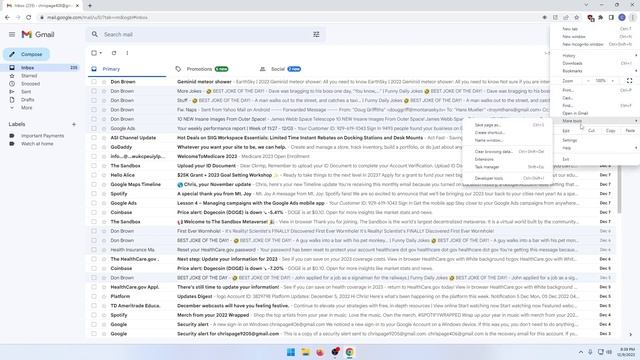Image resolution: width=640 pixels, height=360 pixels.
Task: Increase zoom with the plus button
Action: coord(613,81)
